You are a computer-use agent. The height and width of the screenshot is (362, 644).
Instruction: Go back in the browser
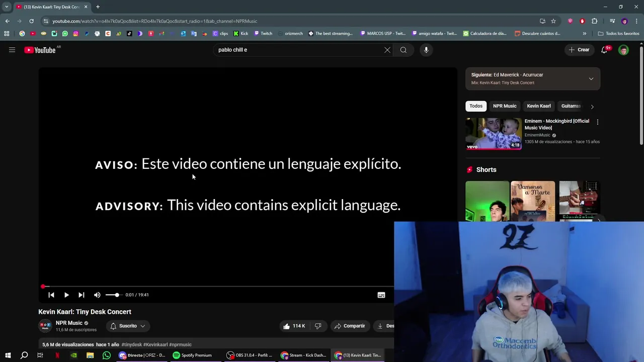[7, 21]
